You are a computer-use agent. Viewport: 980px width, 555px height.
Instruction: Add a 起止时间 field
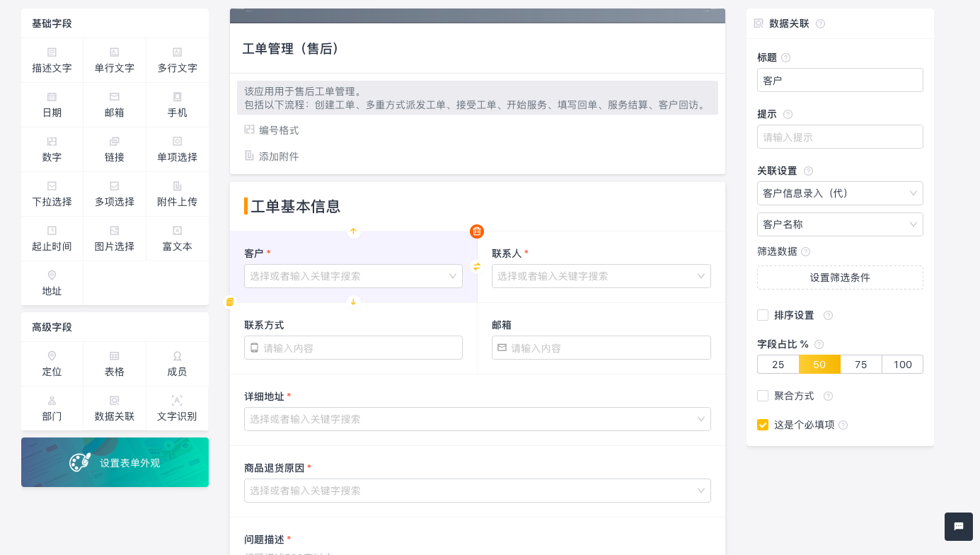pyautogui.click(x=52, y=239)
